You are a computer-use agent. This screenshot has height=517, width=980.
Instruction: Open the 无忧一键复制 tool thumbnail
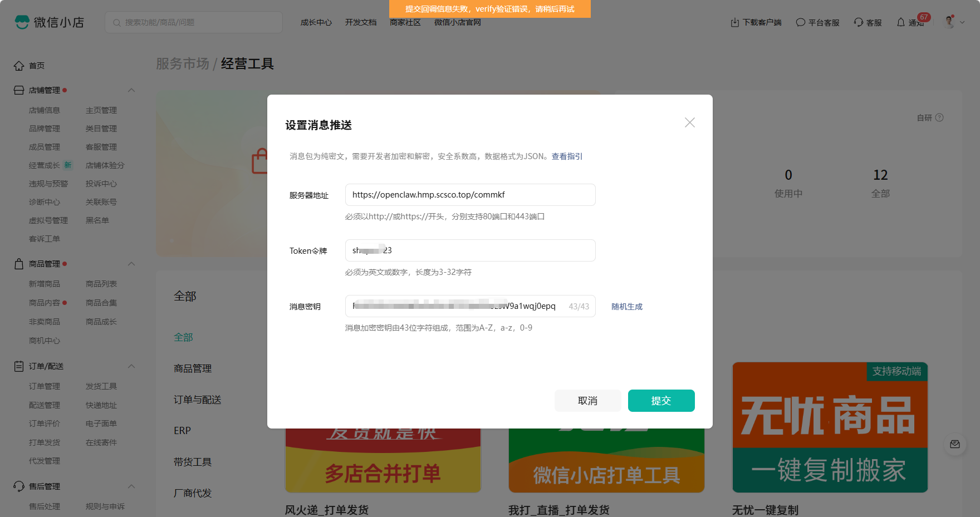(x=830, y=427)
